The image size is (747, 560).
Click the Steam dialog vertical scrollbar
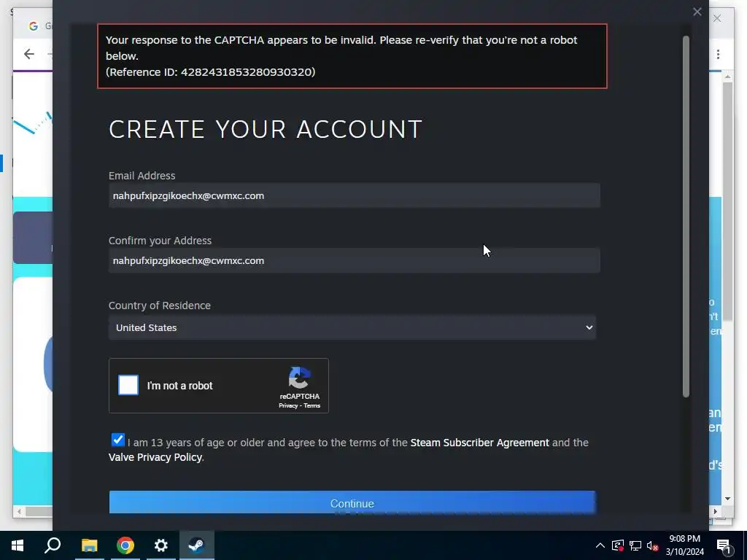[686, 217]
